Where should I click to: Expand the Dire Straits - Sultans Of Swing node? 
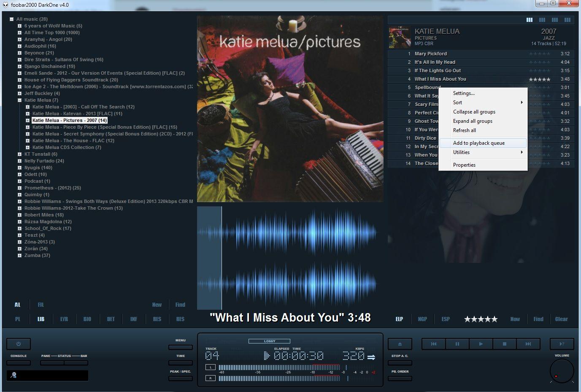pos(19,59)
